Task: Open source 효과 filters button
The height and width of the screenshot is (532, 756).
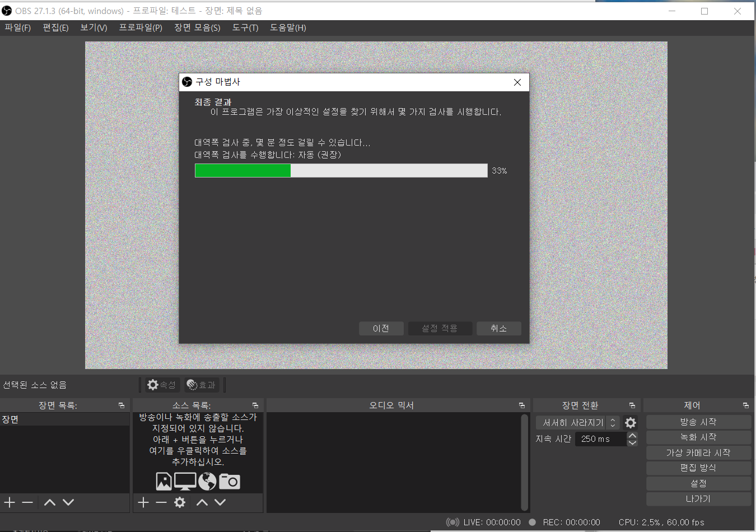Action: (201, 385)
